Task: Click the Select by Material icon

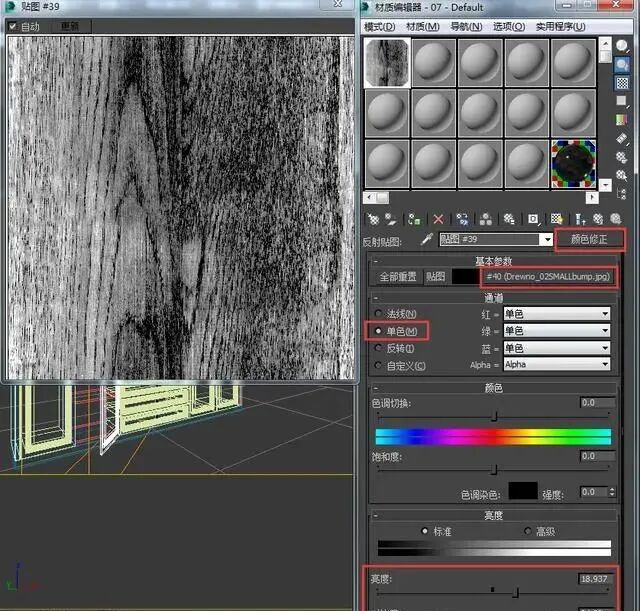Action: coord(621,175)
